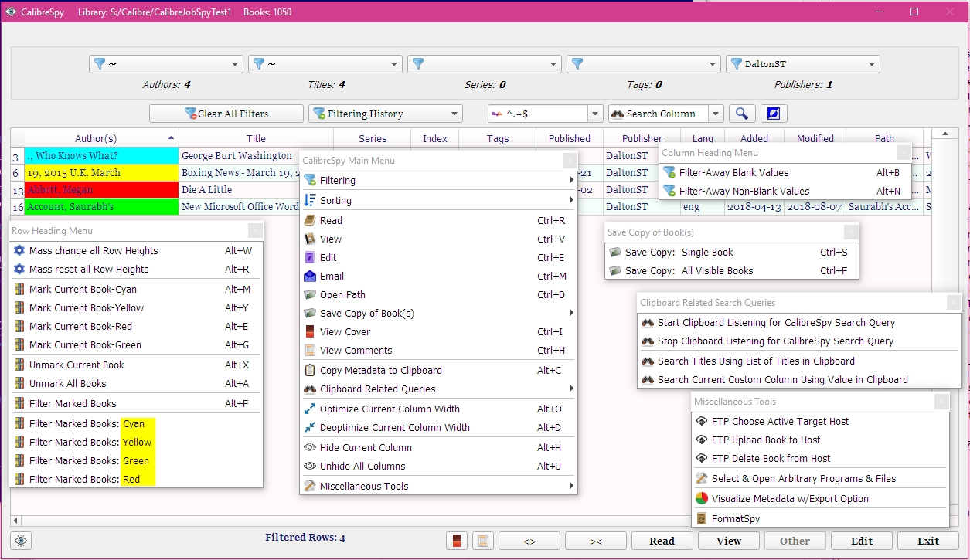
Task: Click the magnifying glass search icon
Action: [741, 114]
